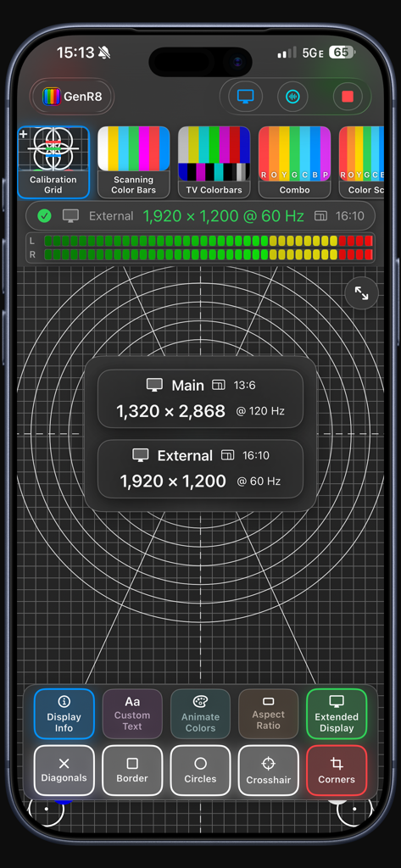Screen dimensions: 401x868
Task: Tap the audio waveform tone icon
Action: [292, 97]
